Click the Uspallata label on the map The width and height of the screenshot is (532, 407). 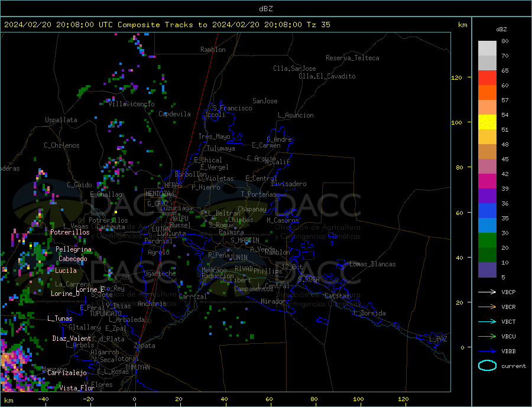(61, 120)
